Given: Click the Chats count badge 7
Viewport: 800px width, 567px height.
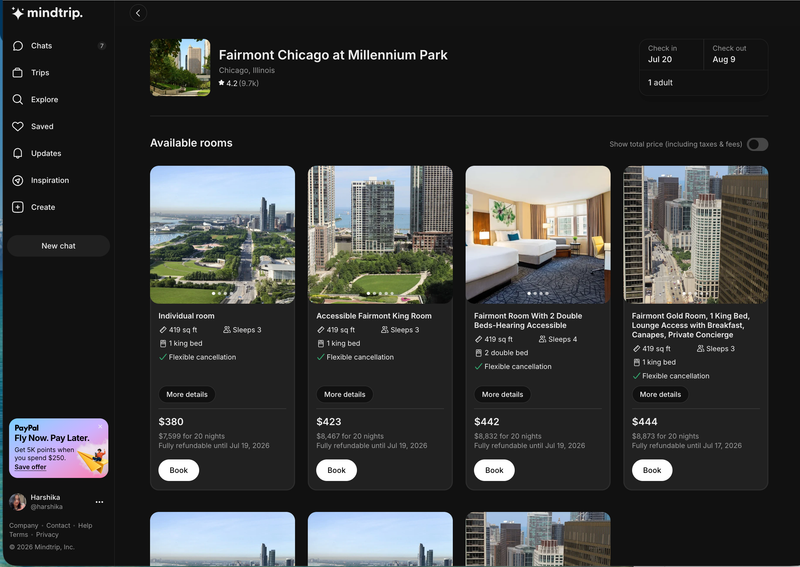Looking at the screenshot, I should point(102,46).
